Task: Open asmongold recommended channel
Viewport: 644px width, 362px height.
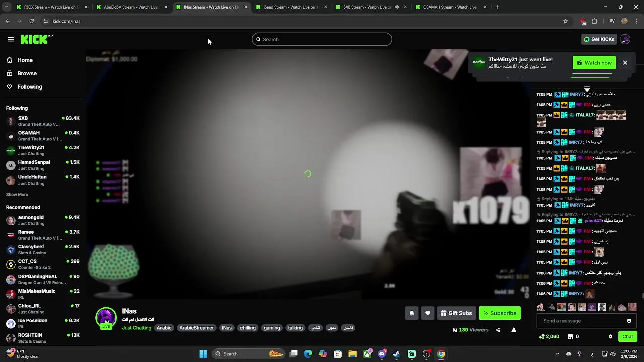Action: [43, 220]
